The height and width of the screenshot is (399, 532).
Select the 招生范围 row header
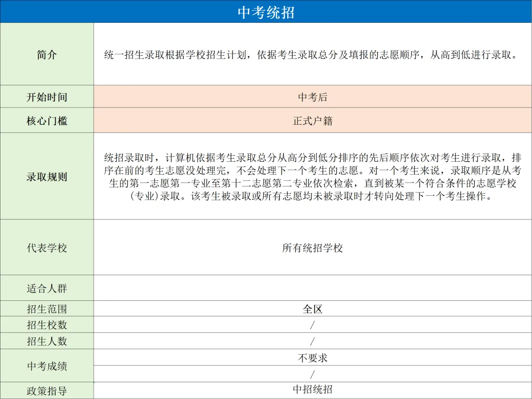47,308
